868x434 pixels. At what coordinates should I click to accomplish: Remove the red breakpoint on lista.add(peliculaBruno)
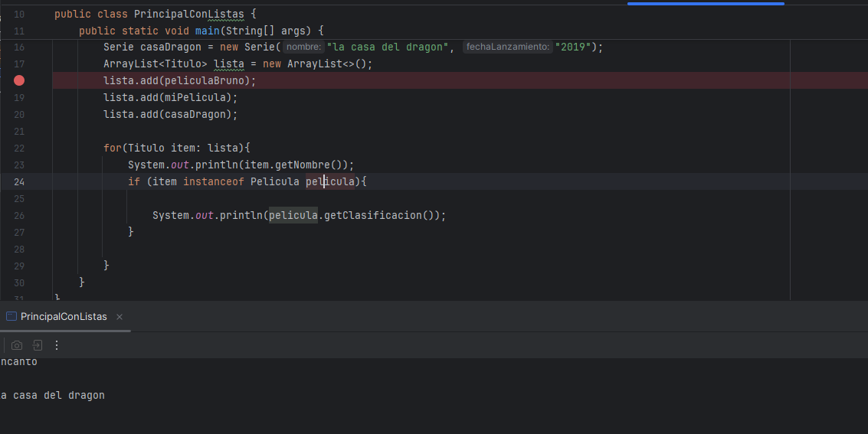19,80
